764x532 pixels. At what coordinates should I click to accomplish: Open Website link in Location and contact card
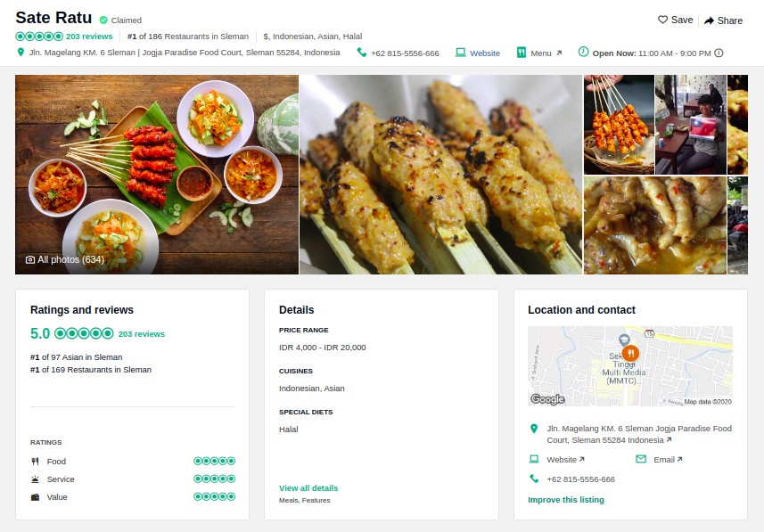pyautogui.click(x=565, y=460)
